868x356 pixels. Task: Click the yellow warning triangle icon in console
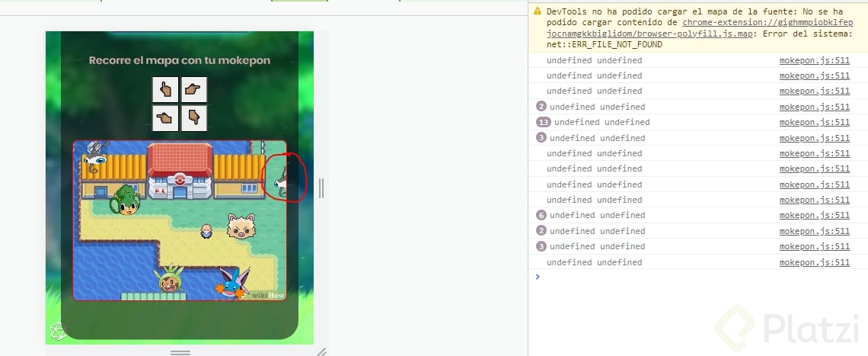click(537, 11)
